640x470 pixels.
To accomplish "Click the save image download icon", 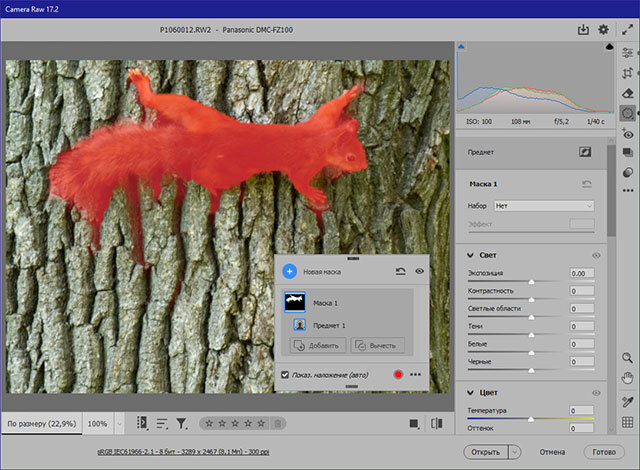I will point(583,30).
